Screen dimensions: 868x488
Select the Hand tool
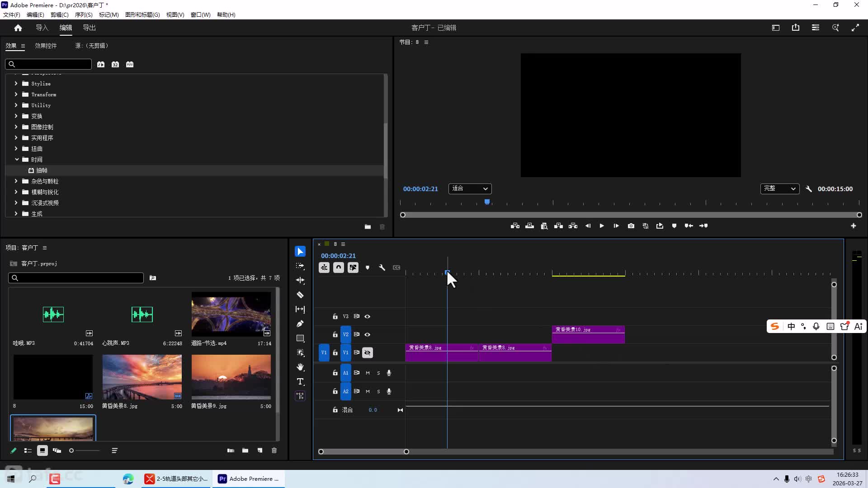(300, 367)
